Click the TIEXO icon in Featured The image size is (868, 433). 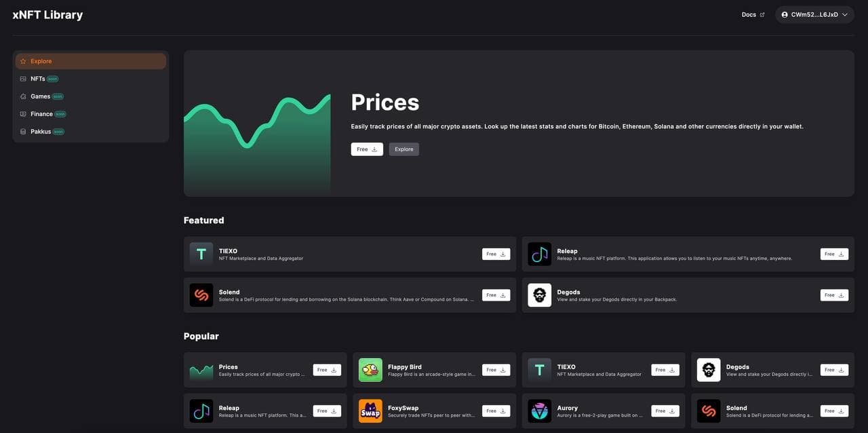click(201, 254)
